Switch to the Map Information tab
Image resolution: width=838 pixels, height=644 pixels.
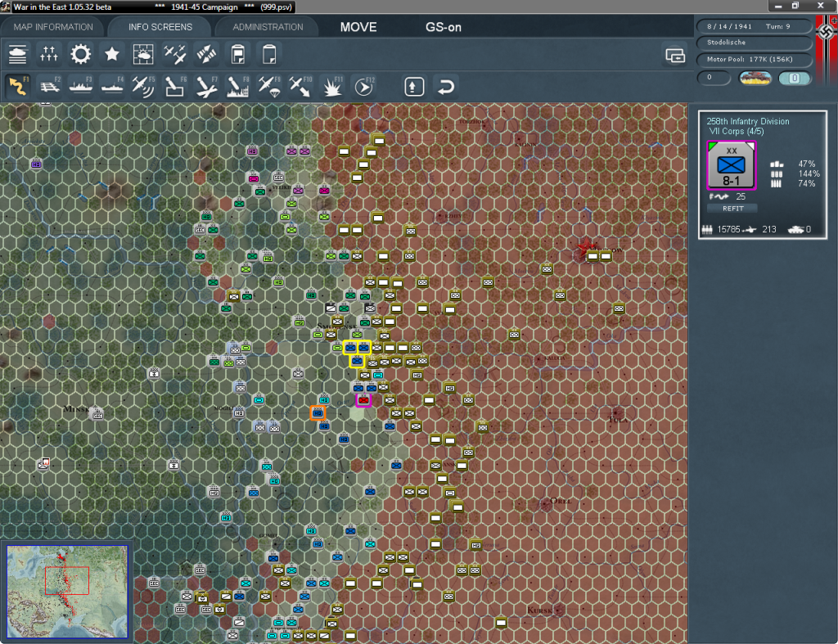(53, 27)
